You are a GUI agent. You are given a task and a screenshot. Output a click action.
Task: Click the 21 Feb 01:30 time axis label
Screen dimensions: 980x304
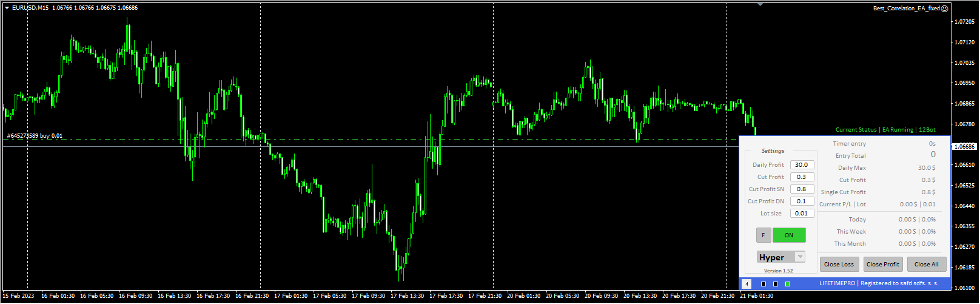pos(757,296)
